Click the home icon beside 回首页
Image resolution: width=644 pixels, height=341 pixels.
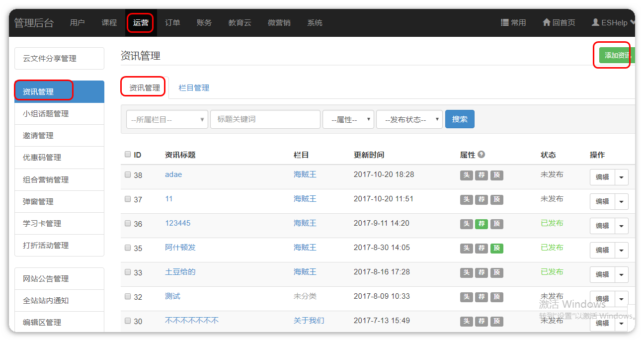(x=547, y=22)
